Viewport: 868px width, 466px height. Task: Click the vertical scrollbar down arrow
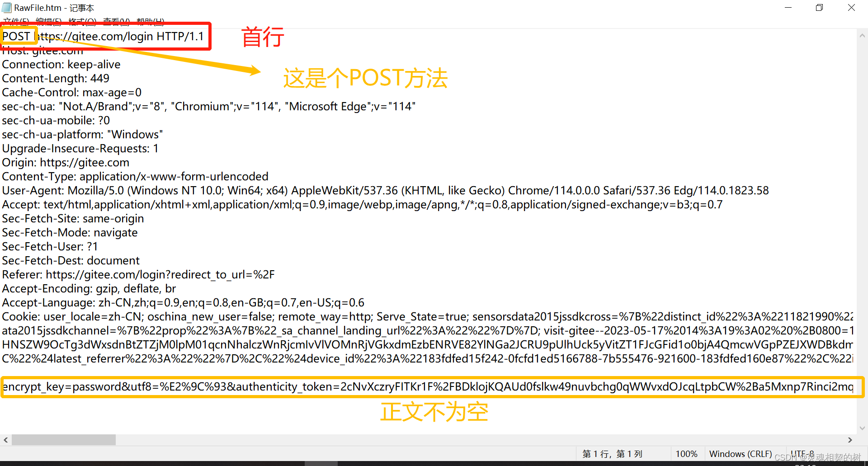coord(862,428)
